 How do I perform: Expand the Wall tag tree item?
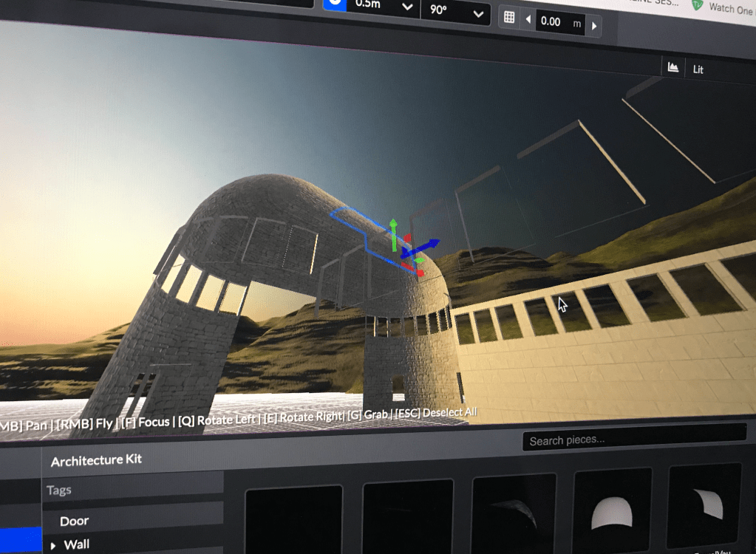(x=52, y=546)
